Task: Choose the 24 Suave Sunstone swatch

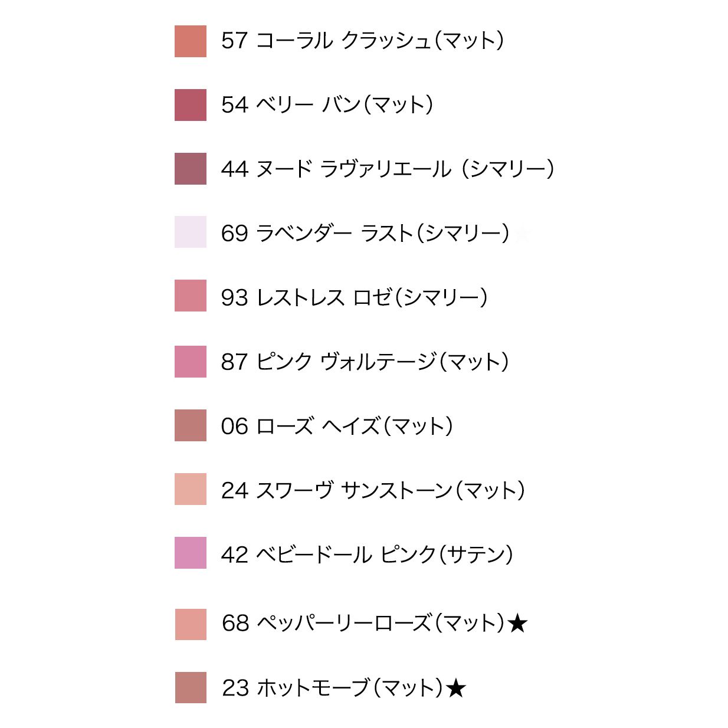Action: click(x=190, y=489)
